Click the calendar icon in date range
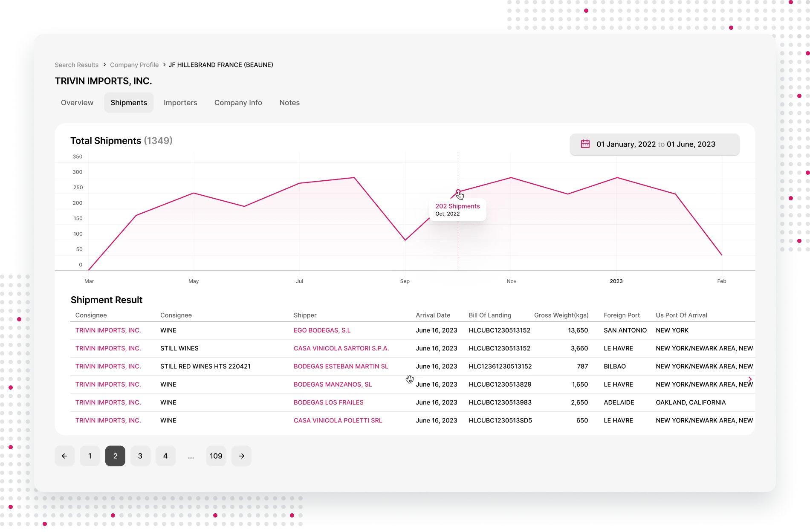The image size is (810, 532). 585,144
